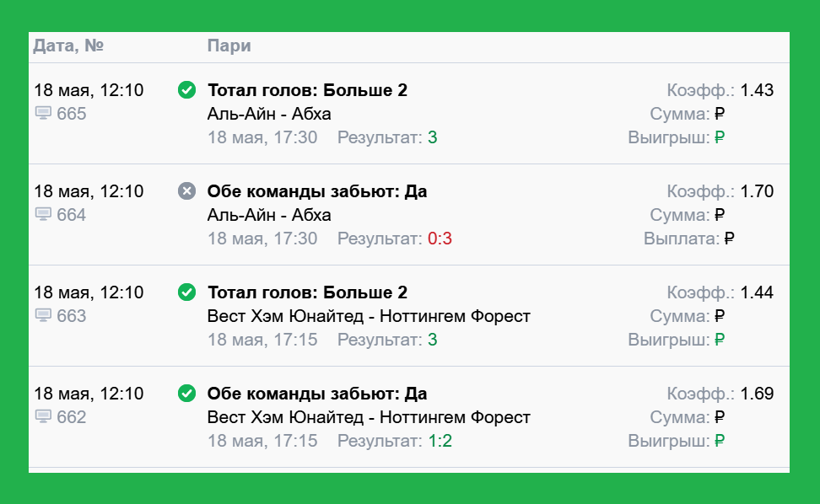
Task: Click the "Выплата" label on bet 664
Action: (682, 239)
